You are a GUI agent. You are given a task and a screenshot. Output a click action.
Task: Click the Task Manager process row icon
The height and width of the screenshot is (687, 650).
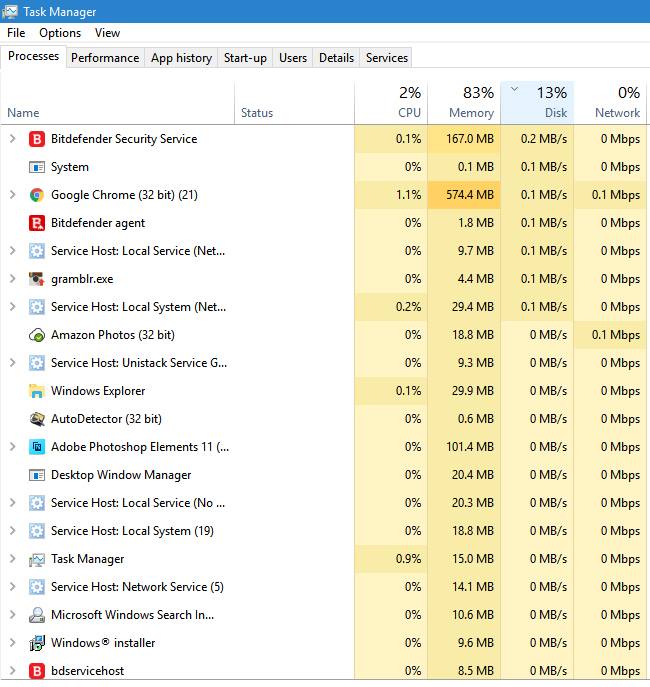pyautogui.click(x=37, y=560)
